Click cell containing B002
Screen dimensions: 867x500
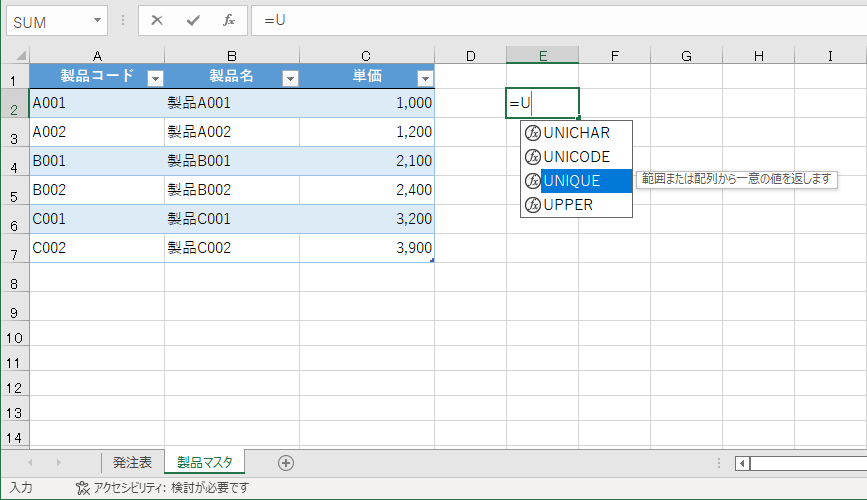(97, 190)
